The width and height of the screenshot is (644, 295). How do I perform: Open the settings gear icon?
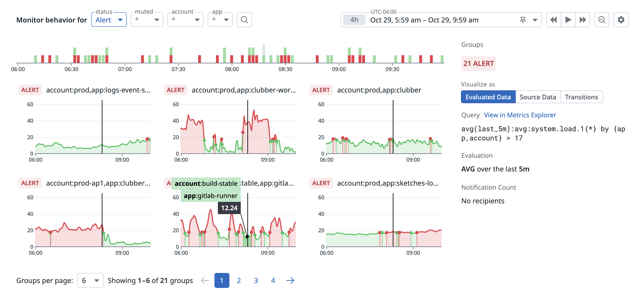(x=621, y=20)
